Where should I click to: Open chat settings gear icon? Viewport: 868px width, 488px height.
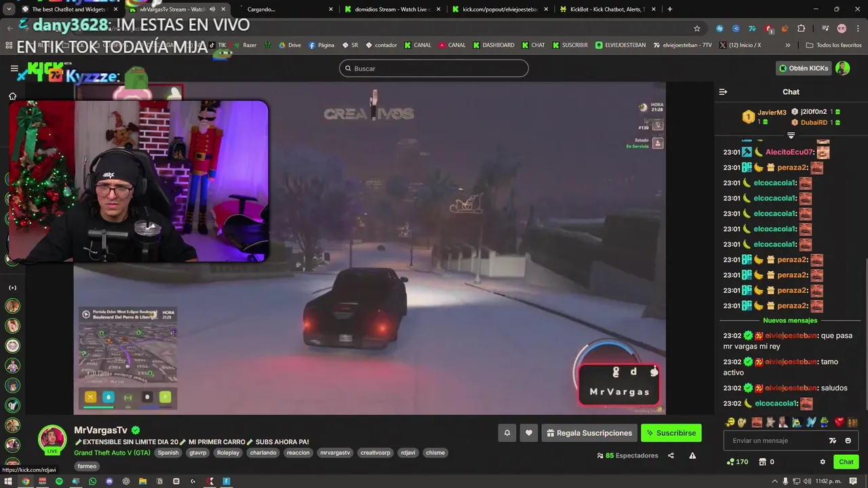click(x=823, y=462)
